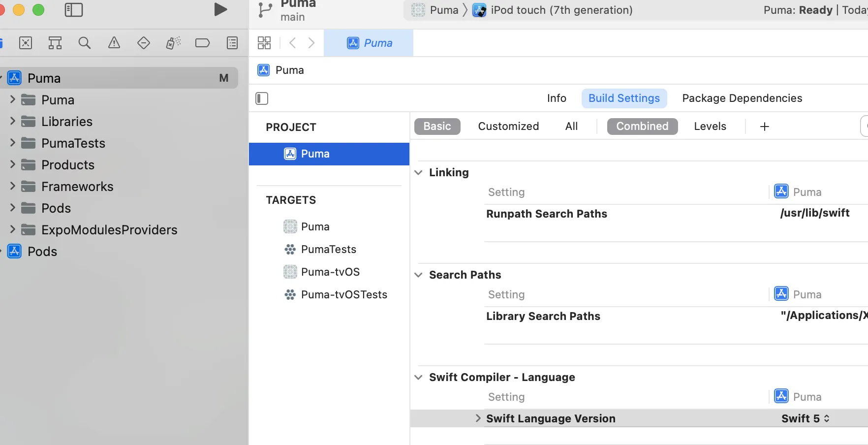Collapse the Linking section

(x=418, y=172)
